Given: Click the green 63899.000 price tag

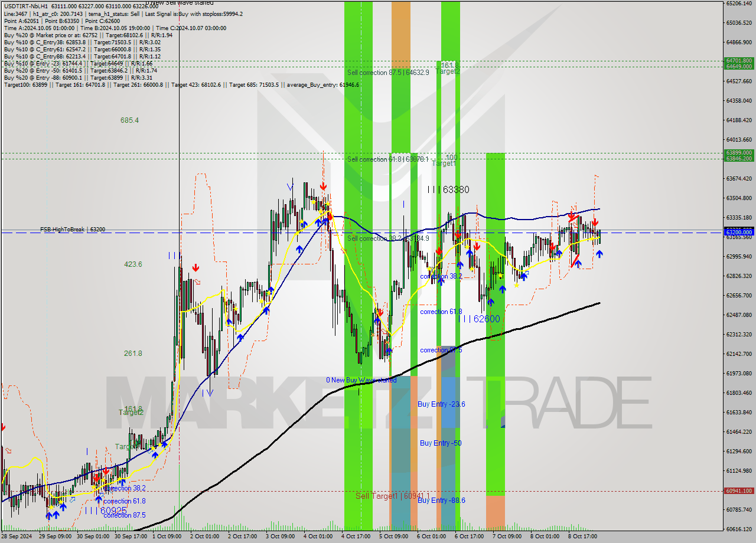Looking at the screenshot, I should click(x=739, y=152).
